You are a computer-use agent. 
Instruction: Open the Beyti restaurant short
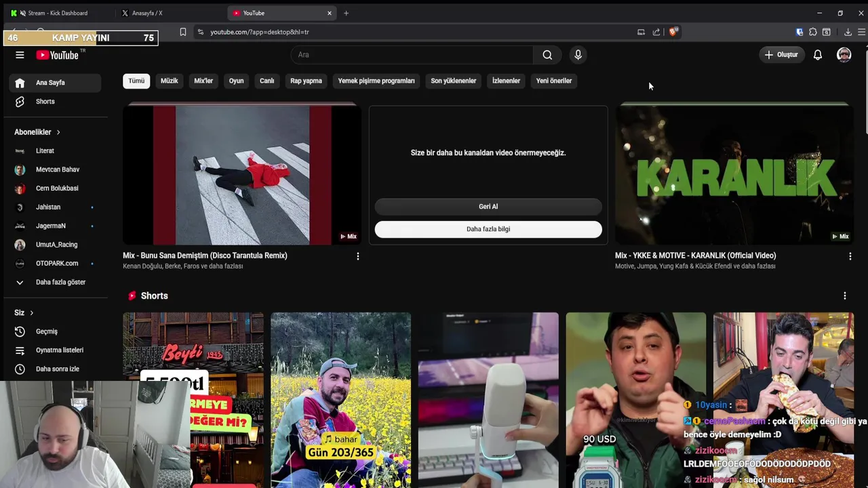(x=193, y=400)
